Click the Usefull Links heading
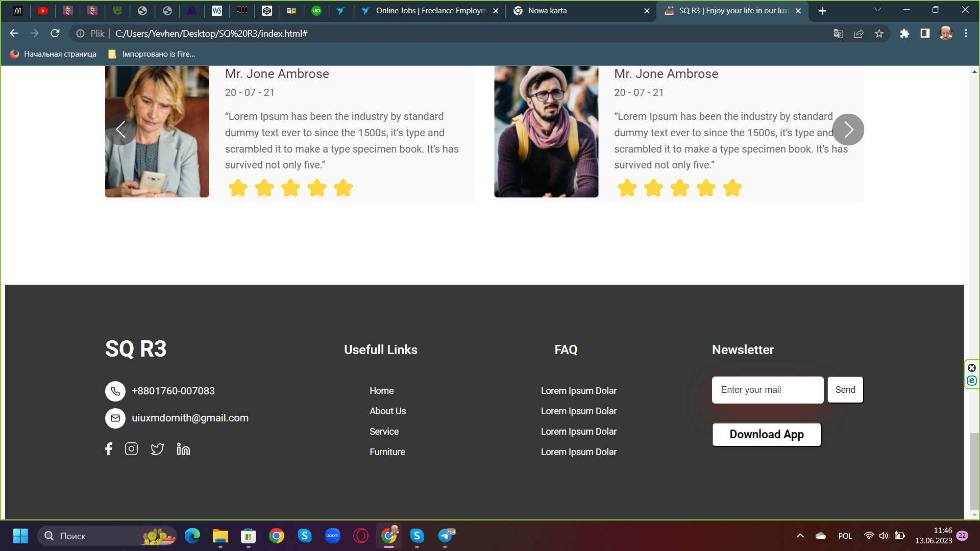This screenshot has width=980, height=551. pyautogui.click(x=381, y=350)
